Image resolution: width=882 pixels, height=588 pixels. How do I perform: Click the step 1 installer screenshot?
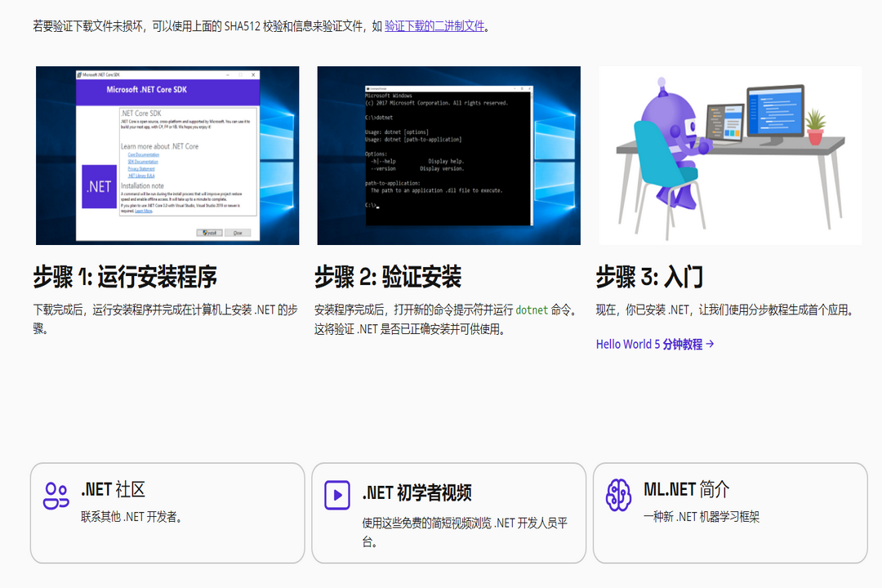pos(167,156)
